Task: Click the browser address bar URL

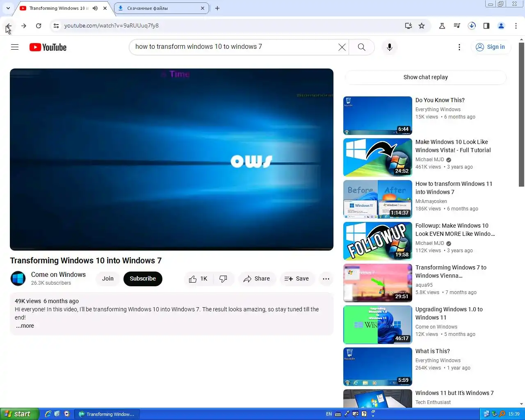Action: pos(112,26)
